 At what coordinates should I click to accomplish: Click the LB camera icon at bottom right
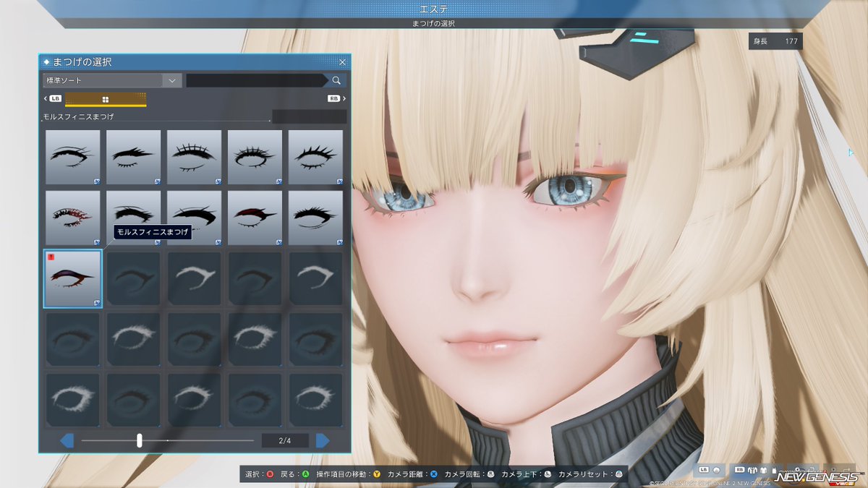coord(710,468)
